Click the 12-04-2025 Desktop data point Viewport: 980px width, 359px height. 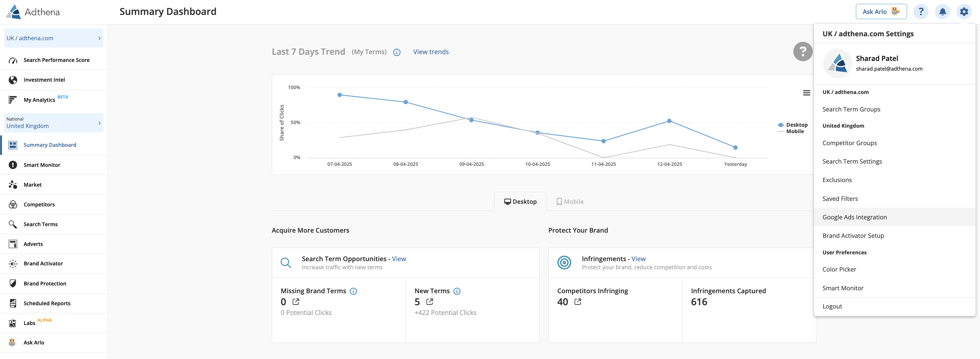point(669,121)
